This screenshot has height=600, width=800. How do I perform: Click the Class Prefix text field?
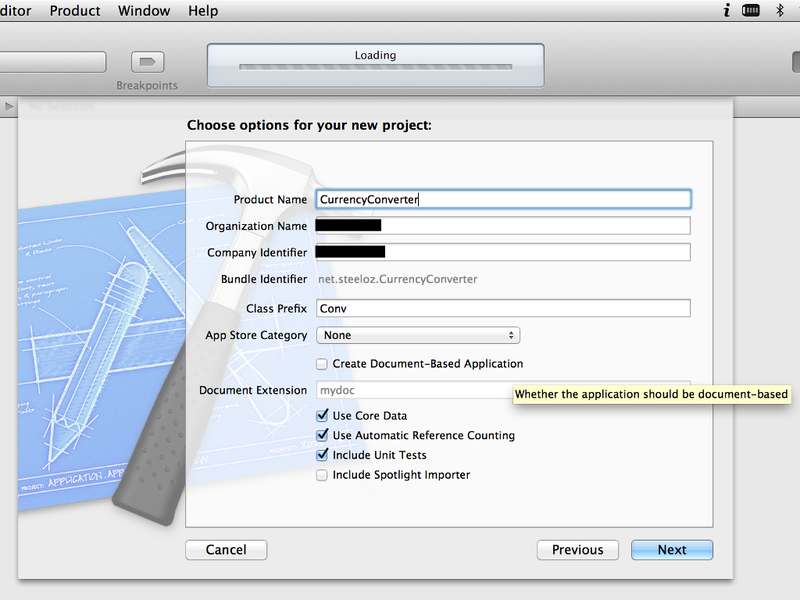pyautogui.click(x=503, y=309)
